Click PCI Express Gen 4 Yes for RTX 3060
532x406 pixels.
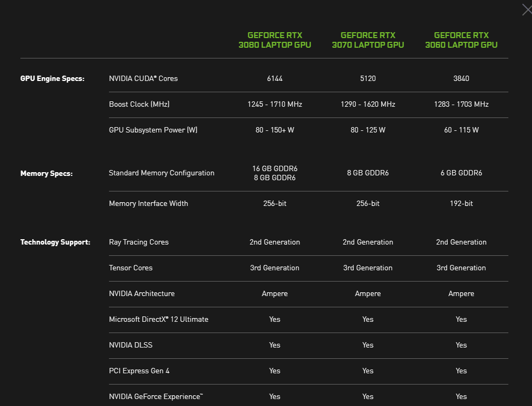[x=461, y=371]
